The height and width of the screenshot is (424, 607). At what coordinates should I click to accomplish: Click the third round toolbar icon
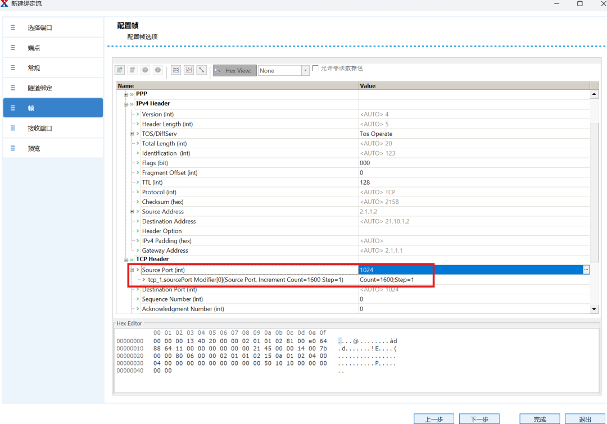click(145, 71)
